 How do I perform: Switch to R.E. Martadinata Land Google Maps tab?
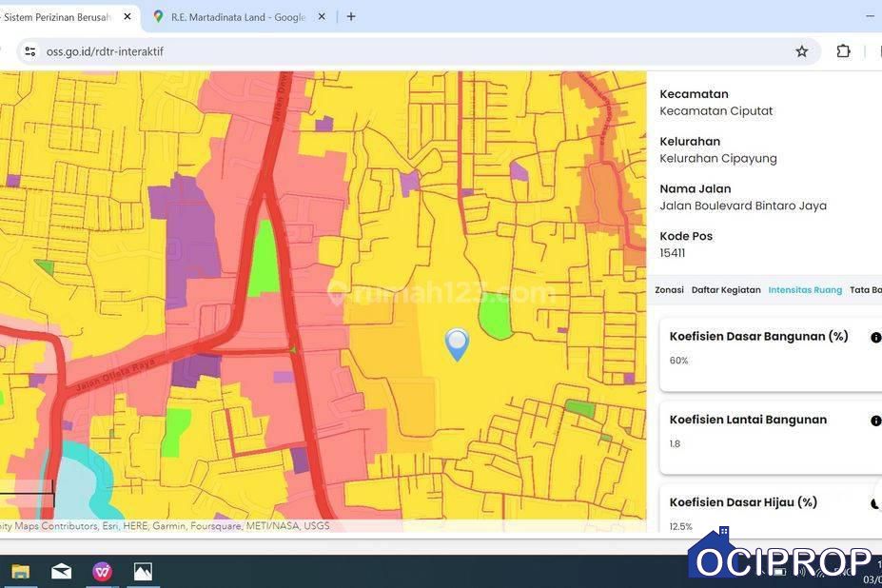238,17
